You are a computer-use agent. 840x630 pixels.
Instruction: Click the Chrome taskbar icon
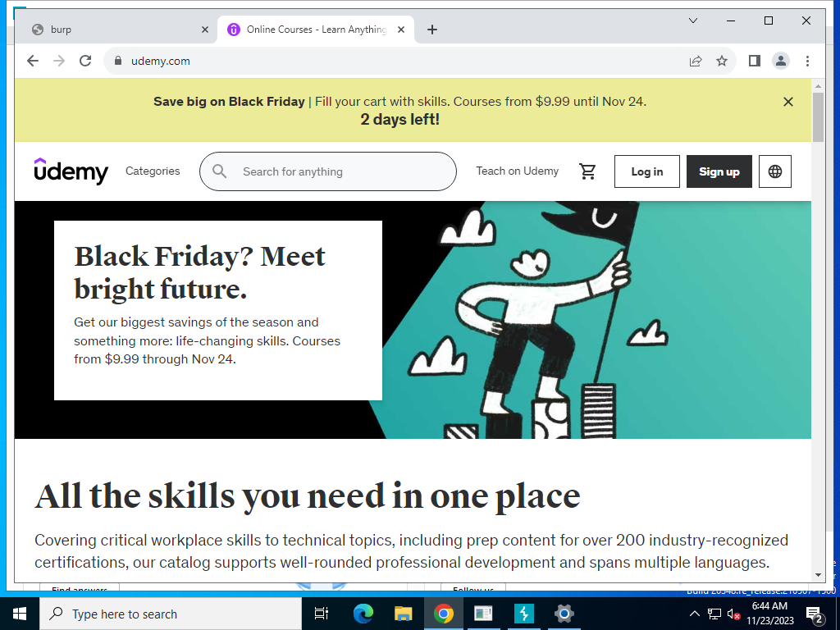coord(444,614)
